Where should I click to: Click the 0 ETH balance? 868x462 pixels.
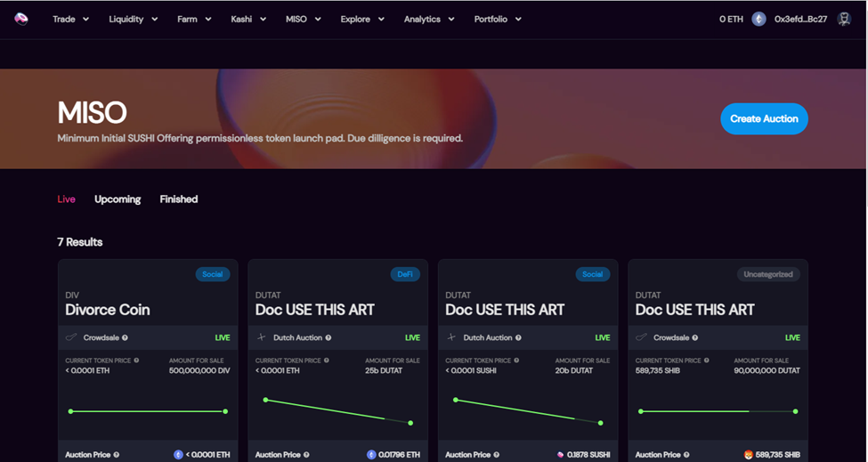[731, 19]
